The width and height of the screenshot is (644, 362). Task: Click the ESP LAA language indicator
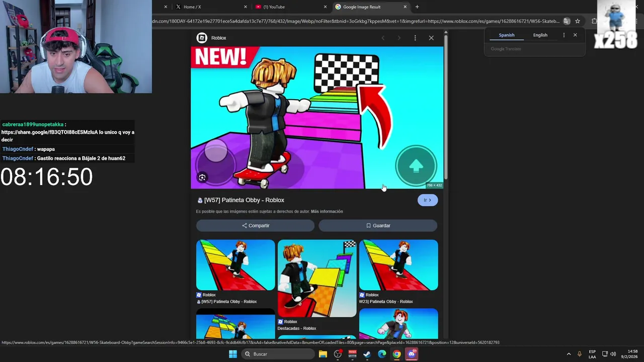click(592, 354)
